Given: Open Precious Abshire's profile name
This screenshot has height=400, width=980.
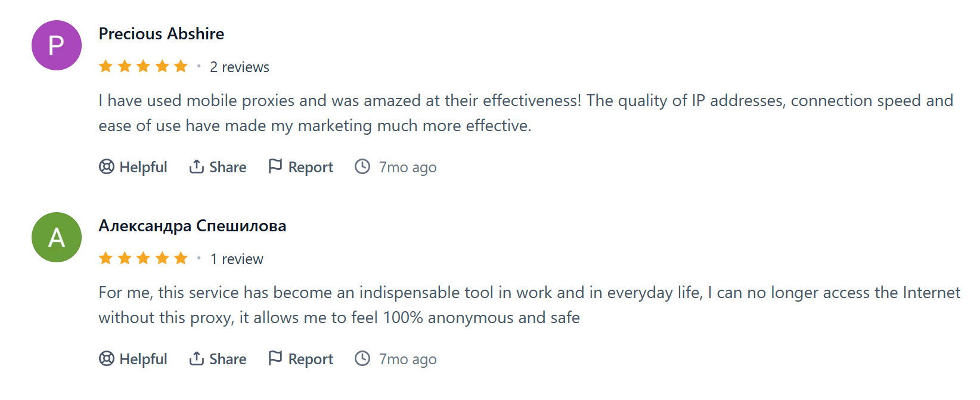Looking at the screenshot, I should point(162,34).
